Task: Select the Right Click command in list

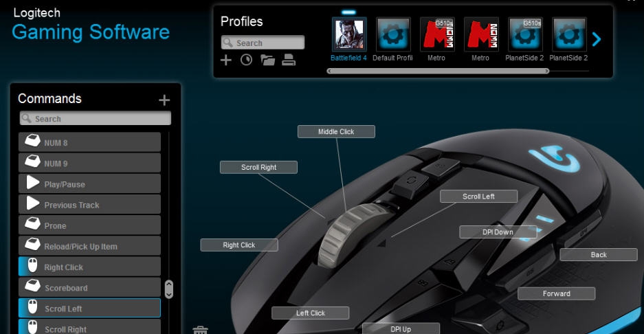Action: [x=89, y=266]
